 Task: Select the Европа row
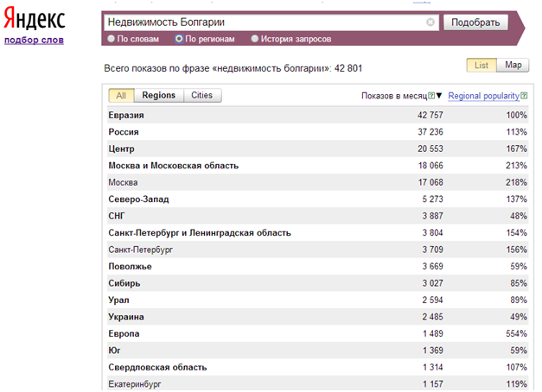tap(317, 333)
